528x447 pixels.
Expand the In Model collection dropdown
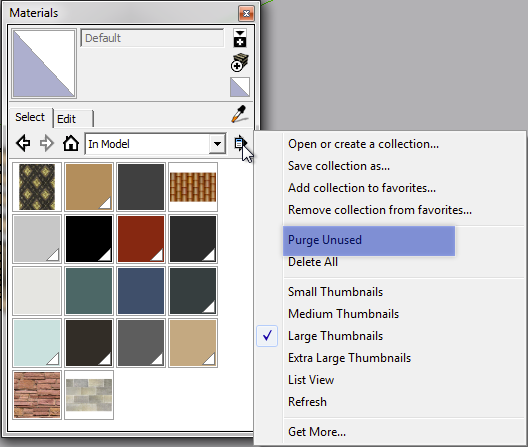tap(217, 144)
